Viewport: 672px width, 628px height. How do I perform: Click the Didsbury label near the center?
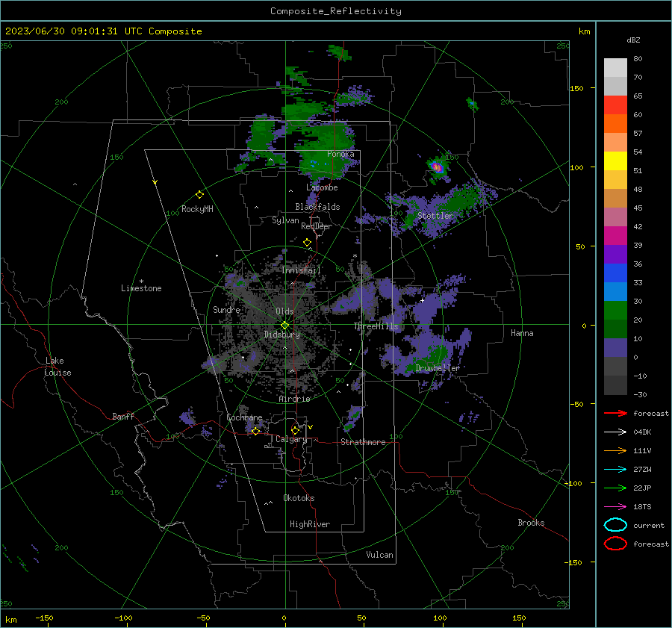(282, 335)
